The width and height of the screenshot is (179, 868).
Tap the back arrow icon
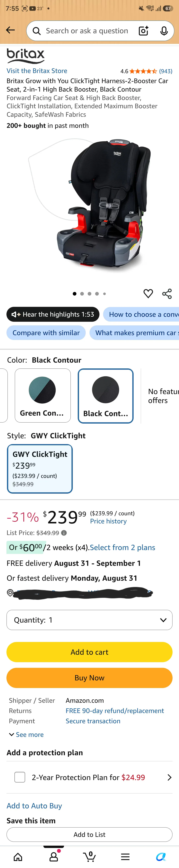(x=10, y=30)
